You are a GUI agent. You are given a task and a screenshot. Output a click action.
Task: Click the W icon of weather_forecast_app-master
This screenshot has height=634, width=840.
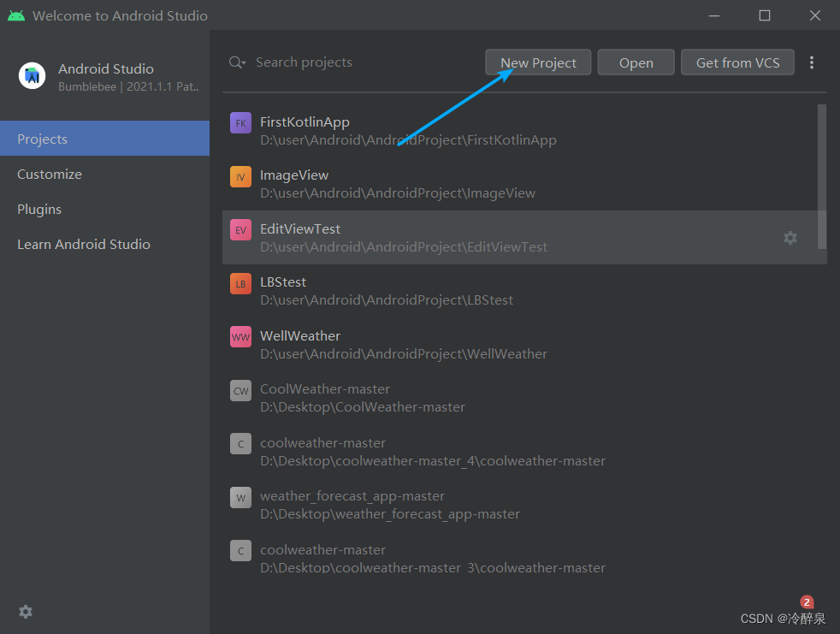(x=240, y=497)
